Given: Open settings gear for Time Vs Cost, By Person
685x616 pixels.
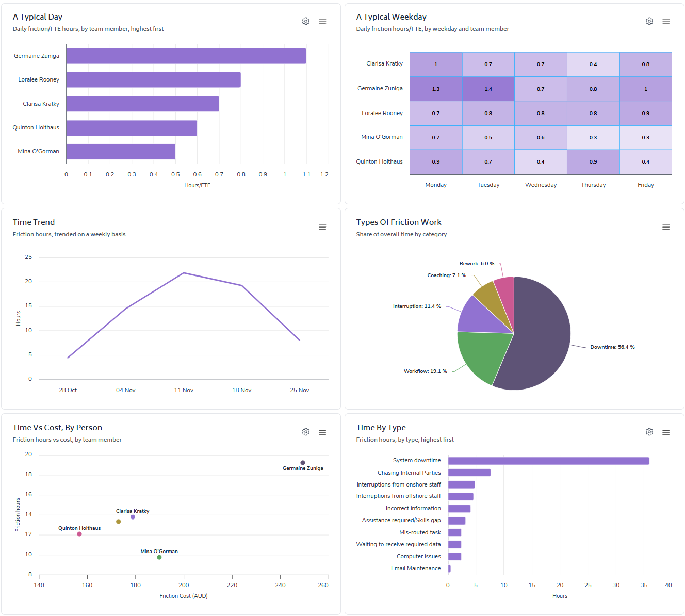Looking at the screenshot, I should pos(306,432).
